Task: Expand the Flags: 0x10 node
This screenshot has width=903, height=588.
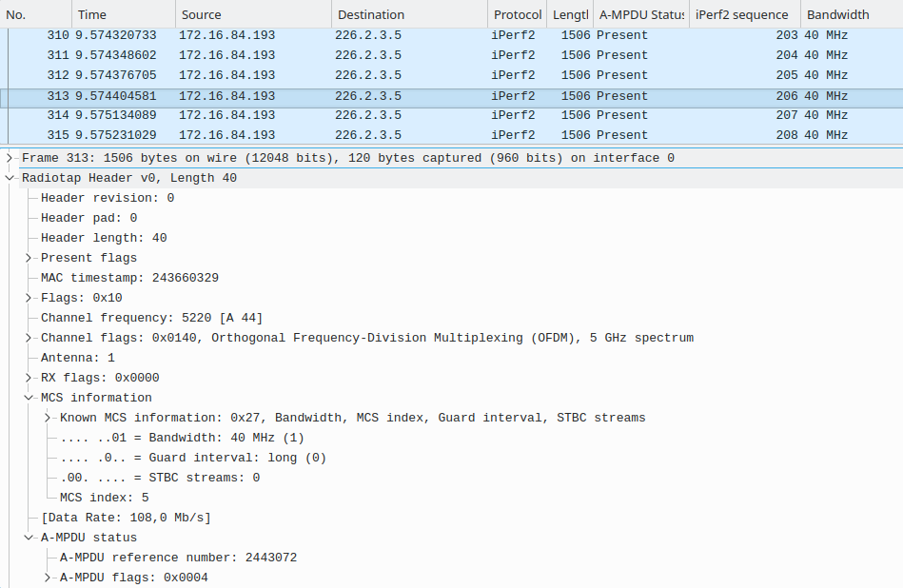Action: click(x=29, y=298)
